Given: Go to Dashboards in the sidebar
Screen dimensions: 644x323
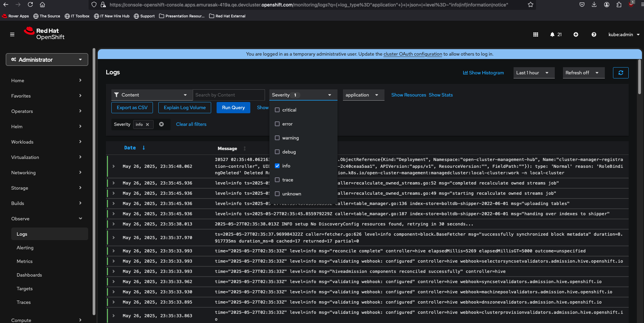Looking at the screenshot, I should pyautogui.click(x=29, y=275).
